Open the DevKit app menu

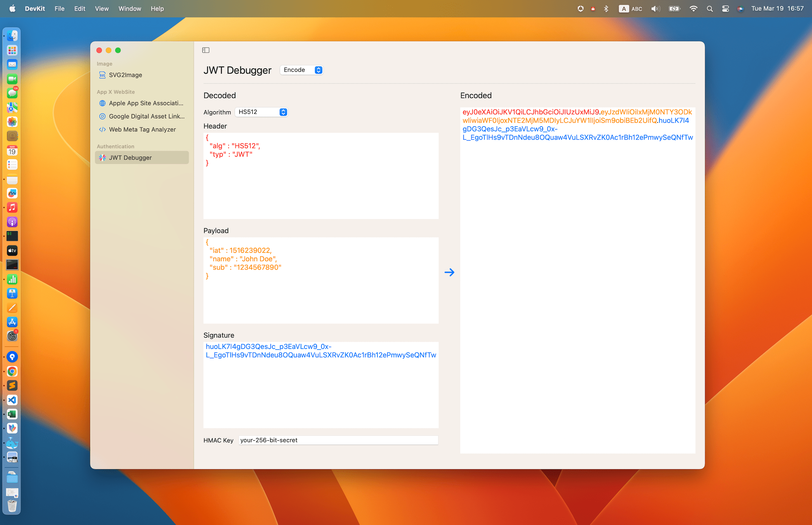35,9
